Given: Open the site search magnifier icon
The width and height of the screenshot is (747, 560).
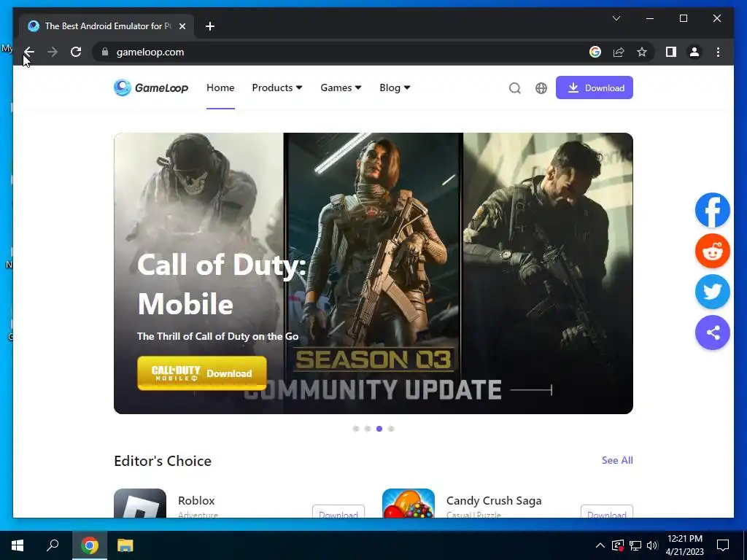Looking at the screenshot, I should (514, 88).
